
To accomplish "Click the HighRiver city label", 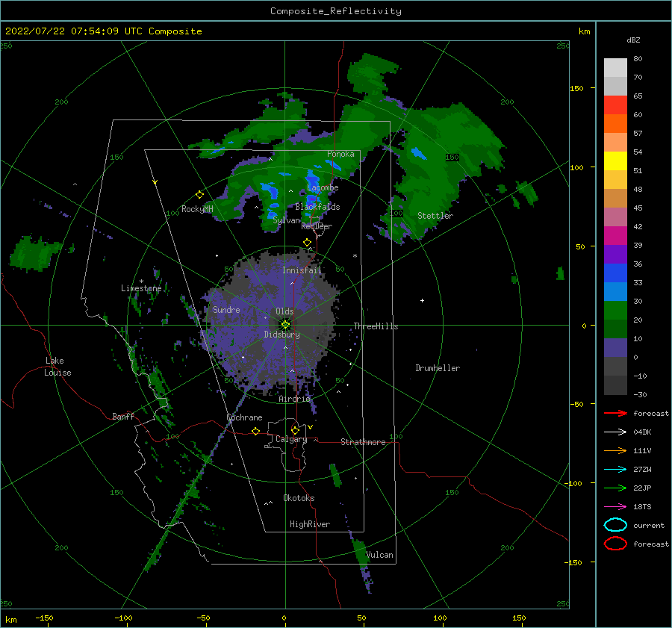I will [310, 524].
